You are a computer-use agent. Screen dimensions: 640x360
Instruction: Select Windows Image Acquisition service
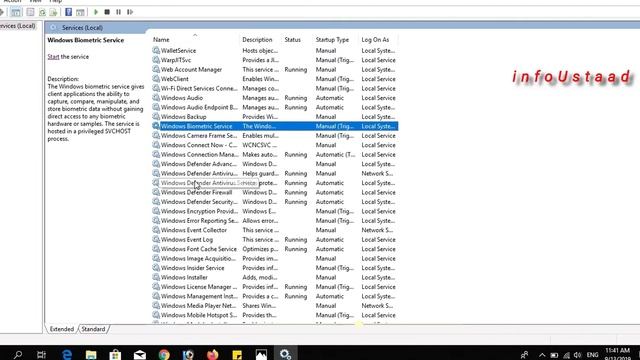click(275, 258)
